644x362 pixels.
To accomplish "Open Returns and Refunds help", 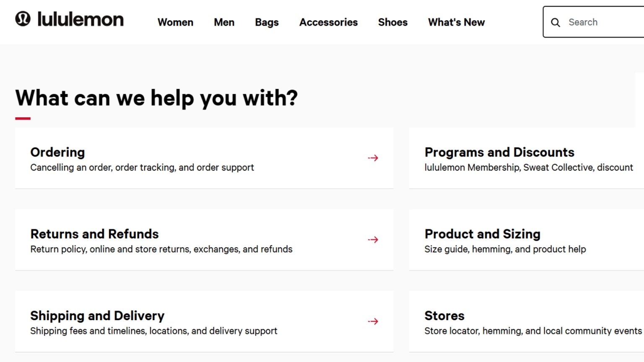I will 94,234.
